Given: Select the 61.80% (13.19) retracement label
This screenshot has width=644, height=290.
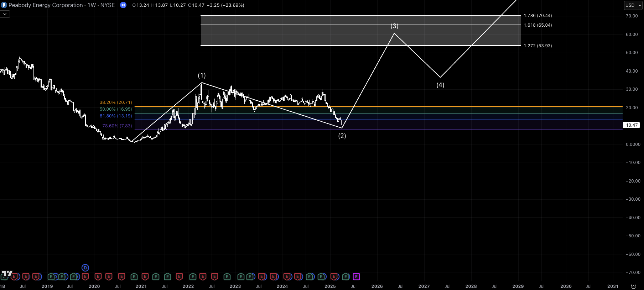Looking at the screenshot, I should pyautogui.click(x=116, y=116).
